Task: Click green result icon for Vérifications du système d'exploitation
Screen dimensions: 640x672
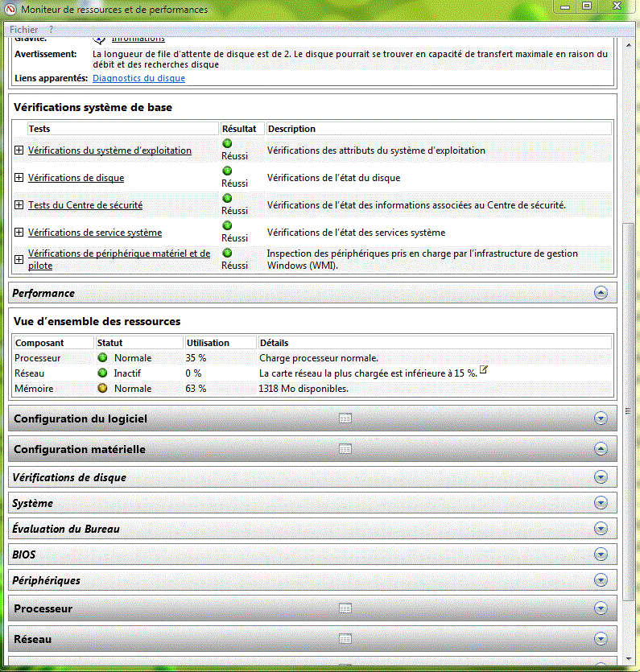Action: pos(227,143)
